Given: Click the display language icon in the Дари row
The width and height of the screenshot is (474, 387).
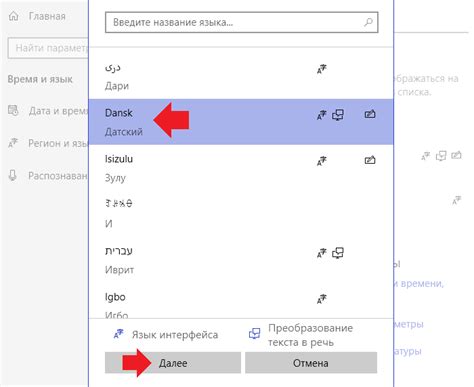Looking at the screenshot, I should point(322,69).
